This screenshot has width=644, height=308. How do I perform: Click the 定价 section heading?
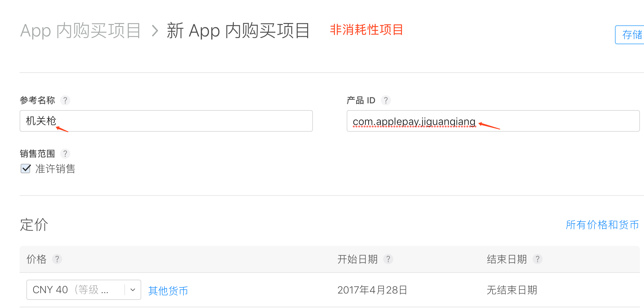34,225
